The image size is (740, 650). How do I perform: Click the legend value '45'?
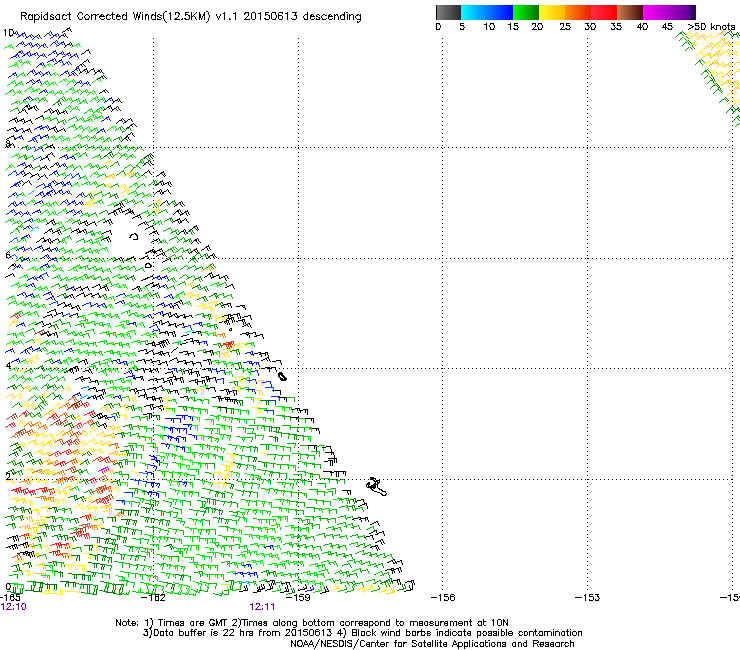coord(667,27)
